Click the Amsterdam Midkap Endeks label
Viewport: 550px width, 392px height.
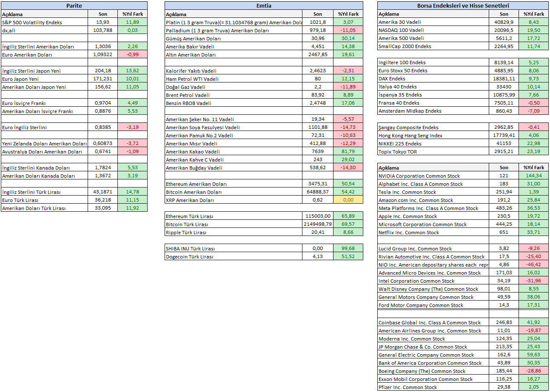433,111
